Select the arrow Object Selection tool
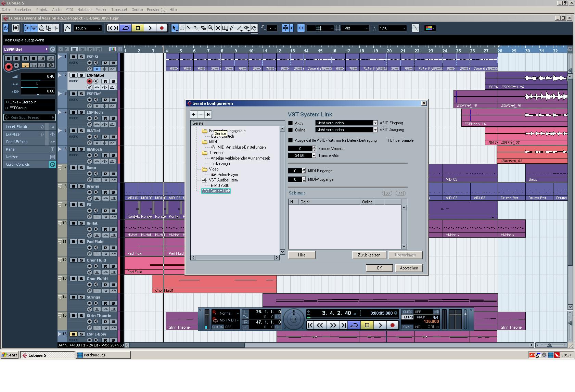The image size is (575, 392). [175, 28]
